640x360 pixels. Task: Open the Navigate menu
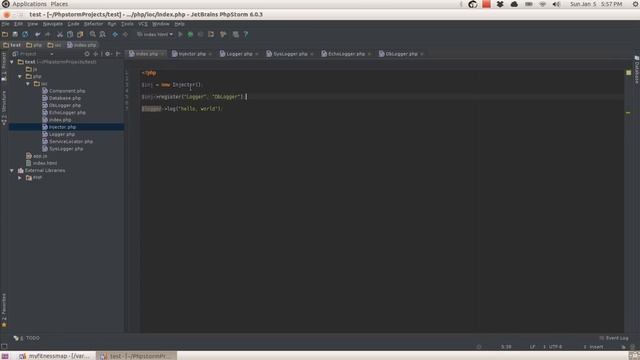[53, 24]
